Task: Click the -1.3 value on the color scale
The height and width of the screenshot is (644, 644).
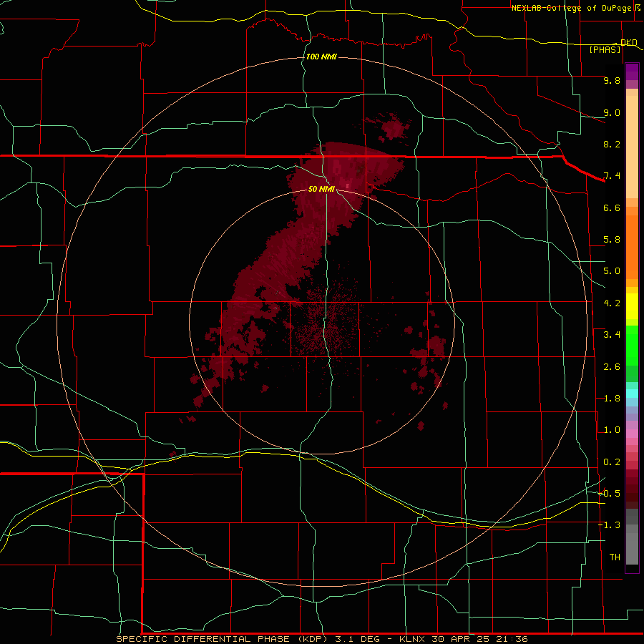Action: 610,525
